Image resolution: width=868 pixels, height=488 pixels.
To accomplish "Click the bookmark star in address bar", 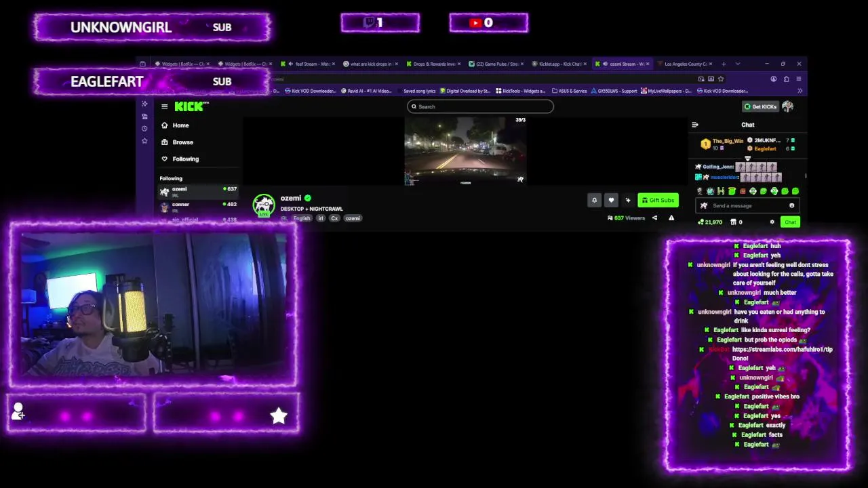I will tap(721, 79).
